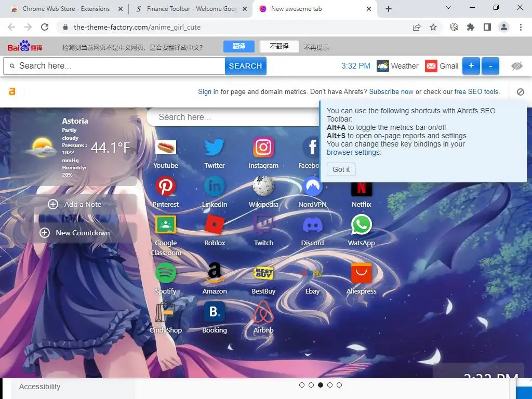Screen dimensions: 532x399
Task: Dismiss shortcuts tip with Got it
Action: click(341, 169)
